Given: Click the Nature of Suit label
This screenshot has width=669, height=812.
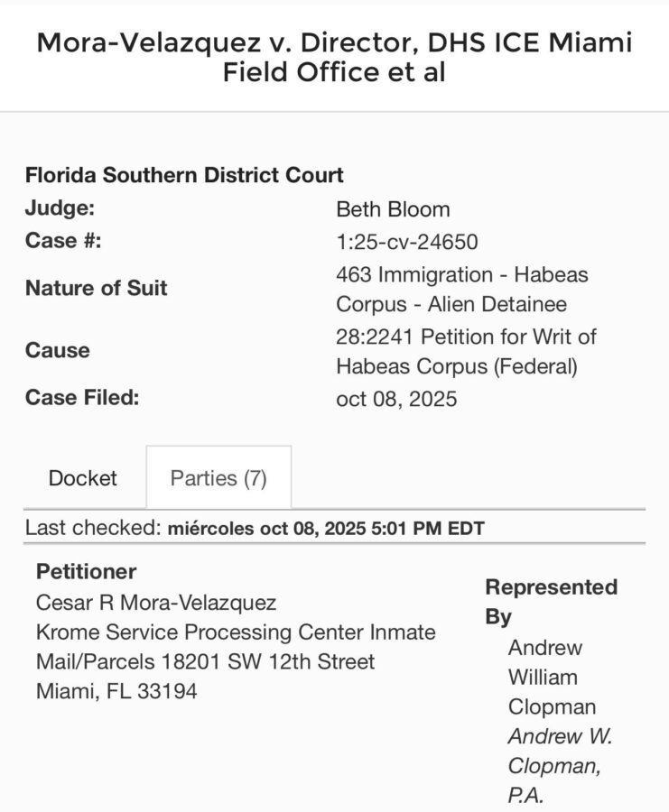Looking at the screenshot, I should click(97, 289).
